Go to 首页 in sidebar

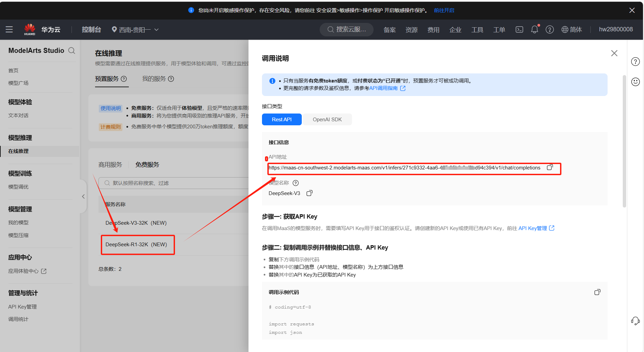[x=13, y=70]
